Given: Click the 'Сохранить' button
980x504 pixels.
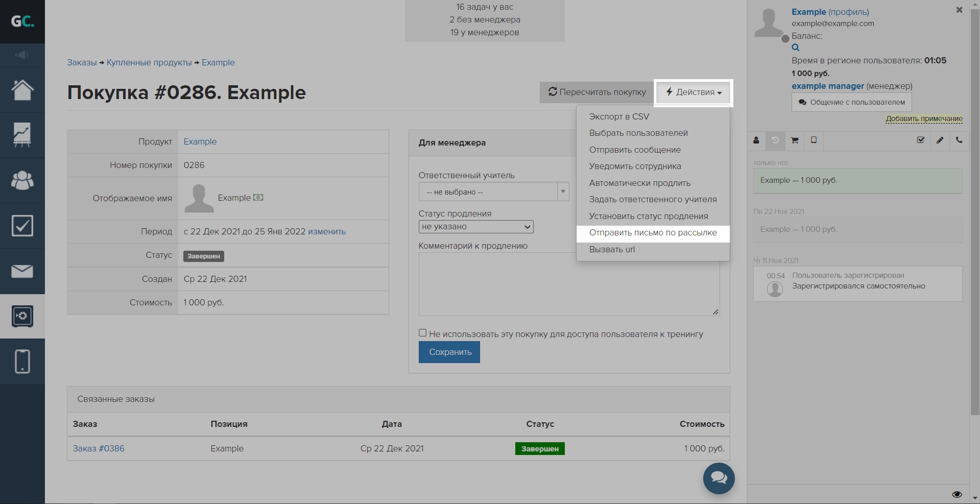Looking at the screenshot, I should pos(449,352).
